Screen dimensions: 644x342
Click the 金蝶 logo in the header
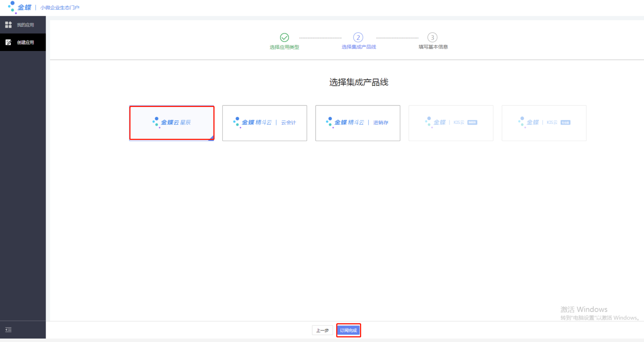[x=20, y=7]
